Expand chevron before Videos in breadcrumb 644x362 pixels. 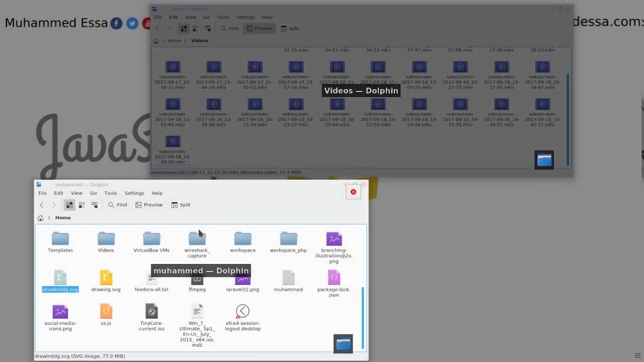click(x=185, y=41)
